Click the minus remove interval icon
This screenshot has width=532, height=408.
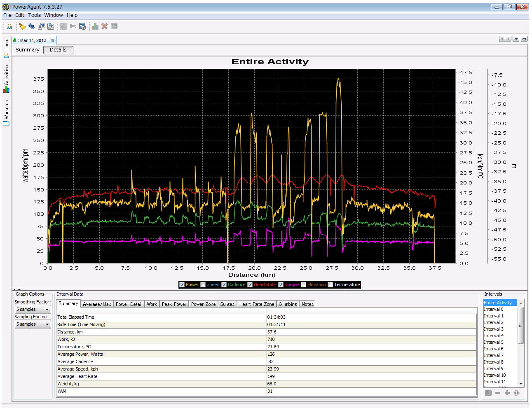[498, 393]
